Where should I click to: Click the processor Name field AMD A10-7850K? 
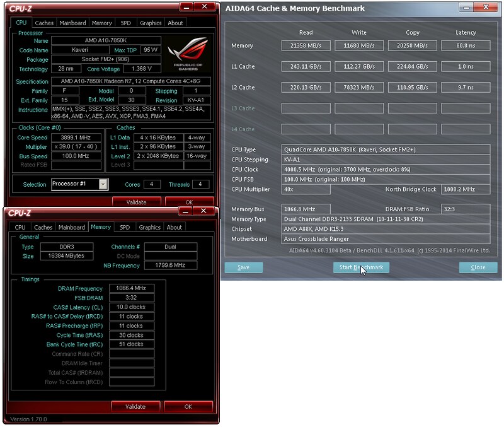[106, 40]
